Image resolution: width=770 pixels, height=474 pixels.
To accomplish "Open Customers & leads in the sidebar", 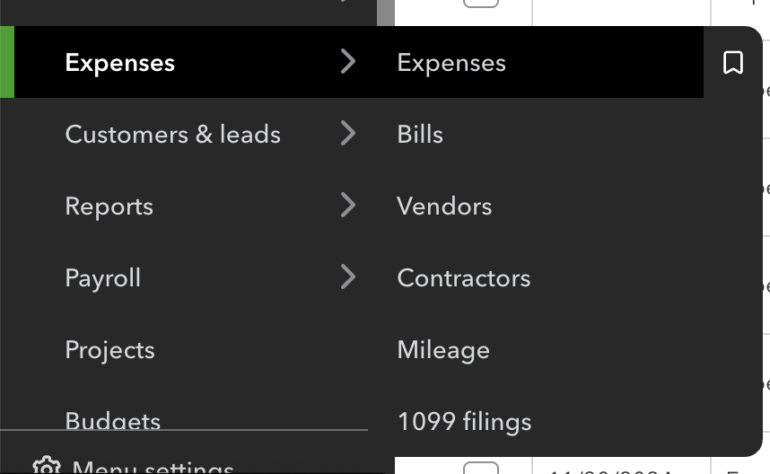I will click(172, 134).
